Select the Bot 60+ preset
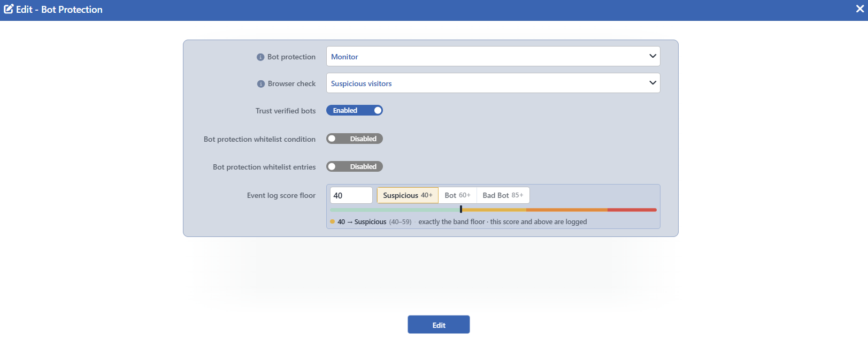868x337 pixels. point(457,195)
